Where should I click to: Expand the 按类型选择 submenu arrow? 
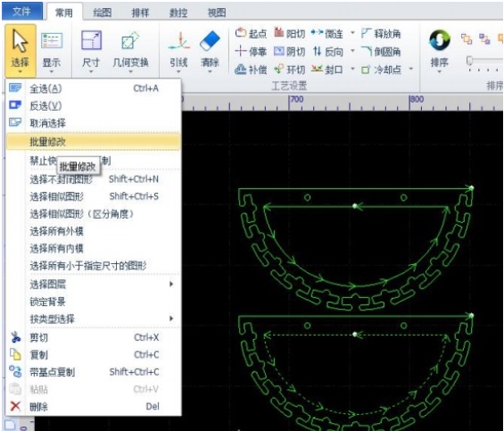coord(171,319)
